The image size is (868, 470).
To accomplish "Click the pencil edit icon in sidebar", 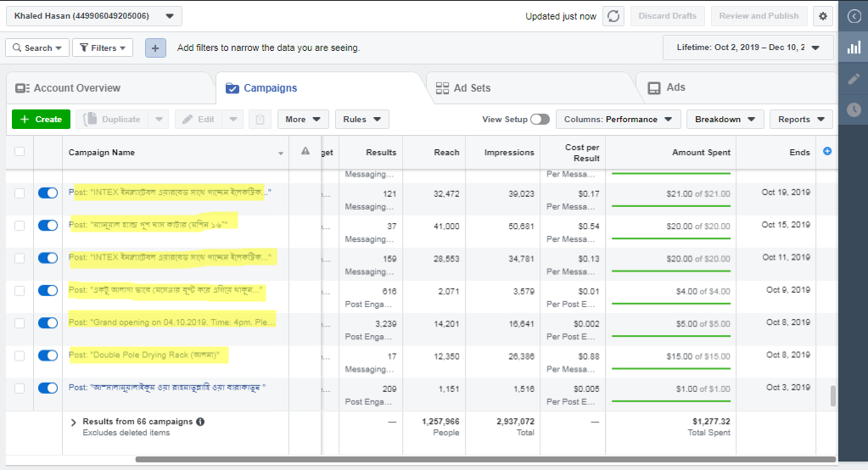I will click(854, 79).
